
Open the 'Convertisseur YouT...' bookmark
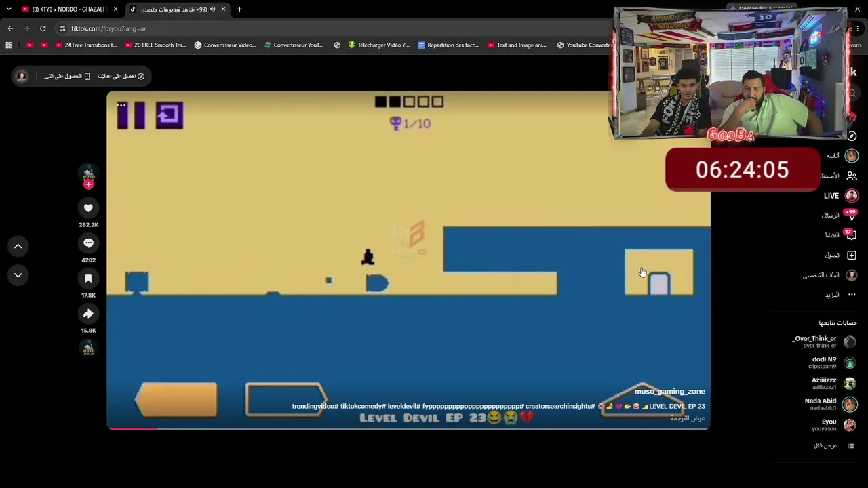294,45
